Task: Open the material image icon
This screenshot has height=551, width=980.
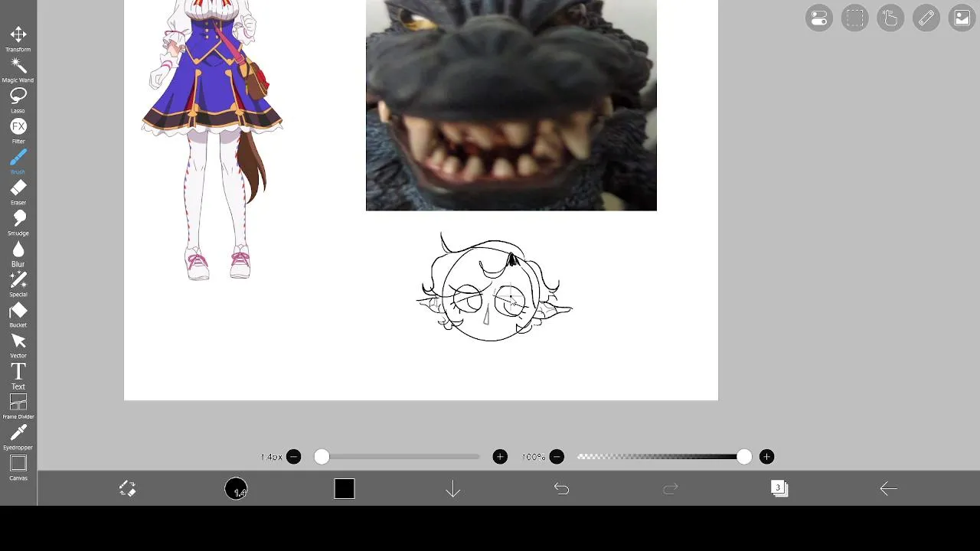Action: [962, 18]
